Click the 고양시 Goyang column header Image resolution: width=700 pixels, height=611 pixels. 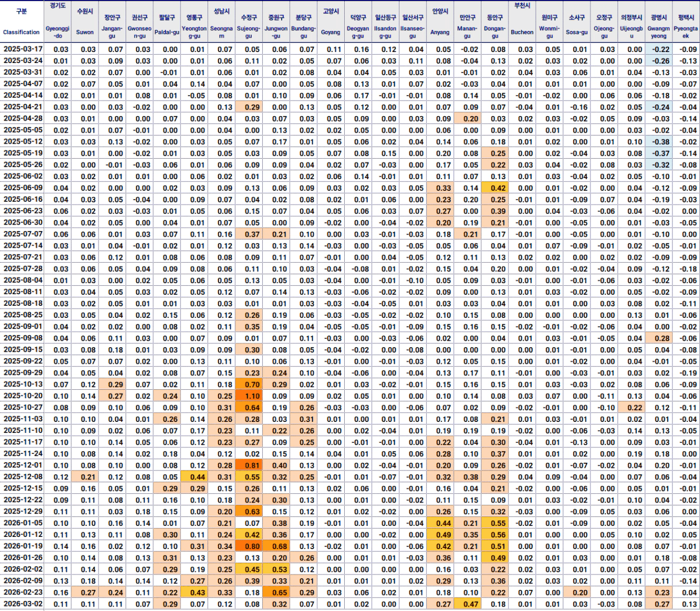pyautogui.click(x=330, y=22)
